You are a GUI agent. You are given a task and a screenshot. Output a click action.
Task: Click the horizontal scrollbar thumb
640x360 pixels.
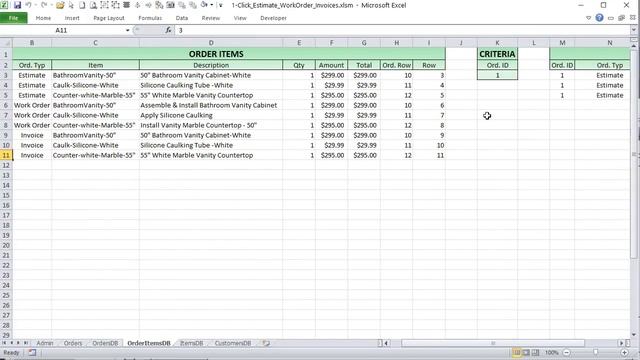[x=493, y=343]
